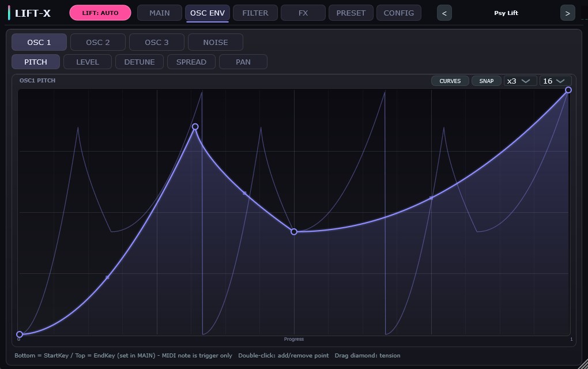Select the OSC 2 oscillator
The image size is (588, 369).
98,42
